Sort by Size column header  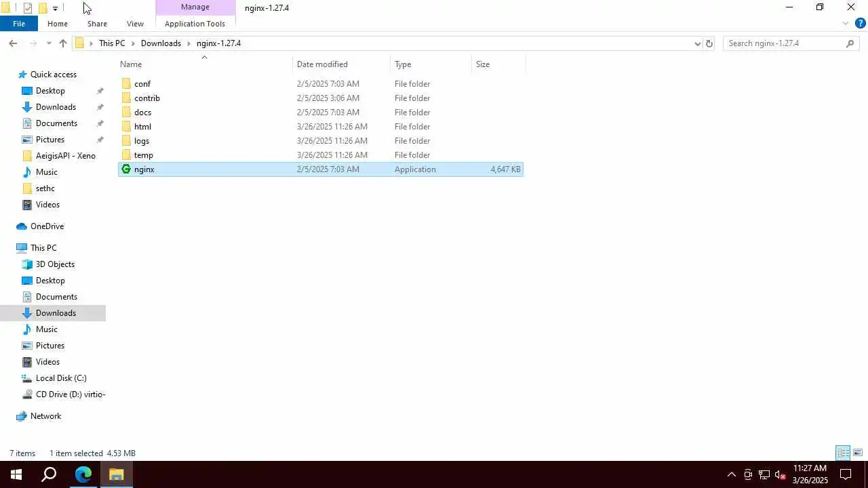click(498, 64)
